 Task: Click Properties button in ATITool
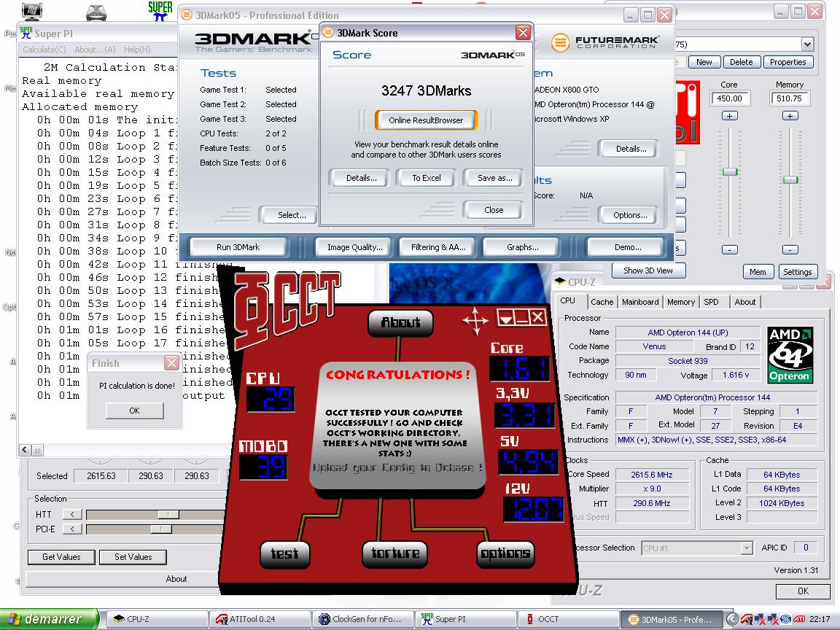(x=787, y=62)
